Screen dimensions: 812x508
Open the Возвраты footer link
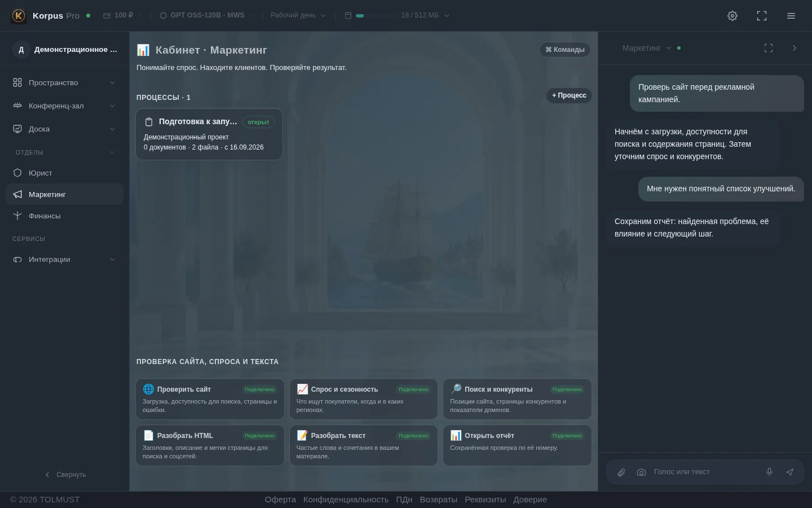pos(439,500)
